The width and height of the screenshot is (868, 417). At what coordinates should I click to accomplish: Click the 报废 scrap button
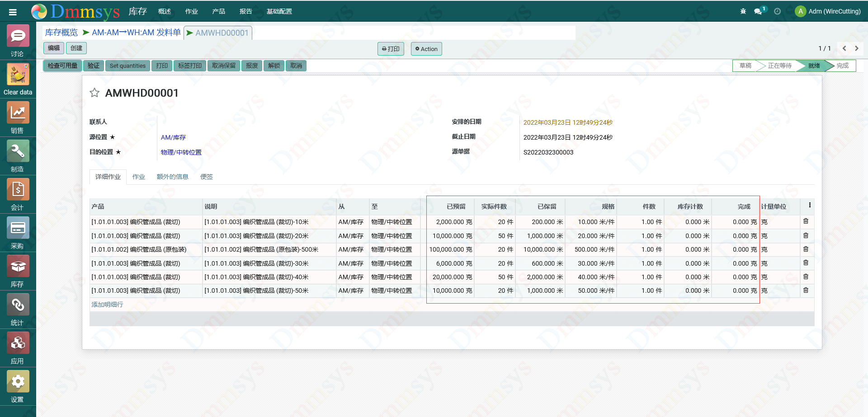(x=252, y=66)
